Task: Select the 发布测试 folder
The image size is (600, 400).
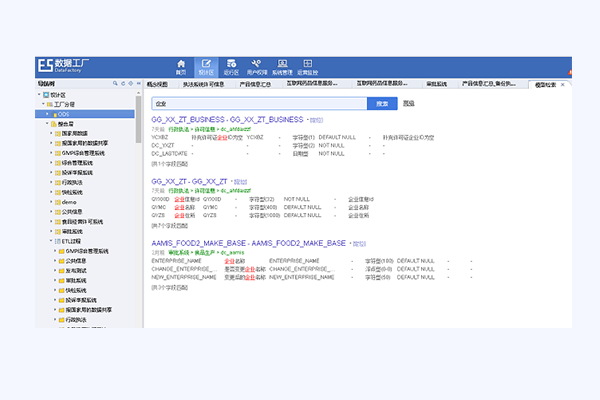Action: [76, 271]
